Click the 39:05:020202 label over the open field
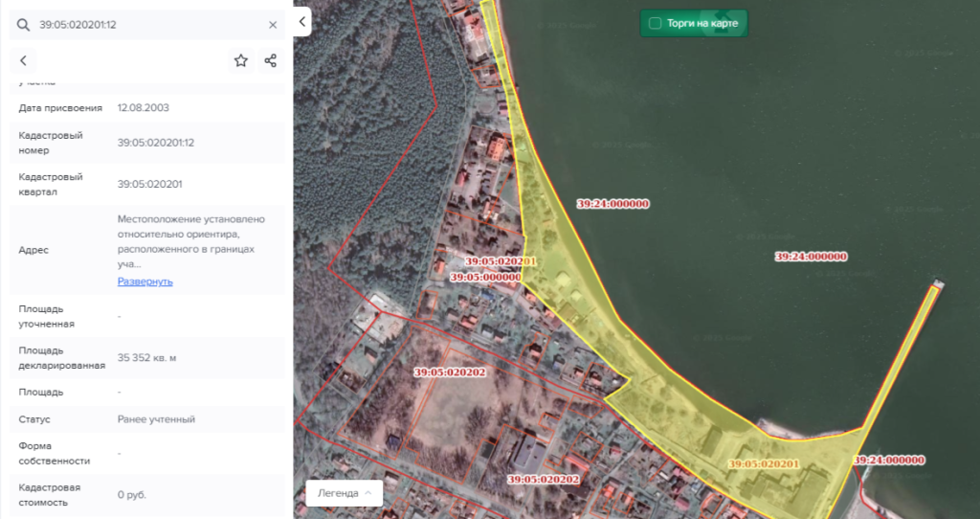This screenshot has width=980, height=519. [x=450, y=372]
